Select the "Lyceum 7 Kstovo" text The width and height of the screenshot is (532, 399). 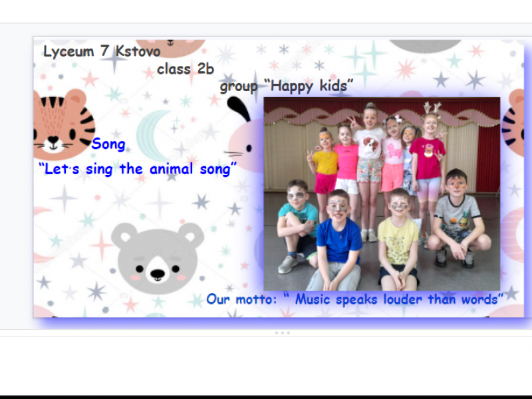[102, 52]
